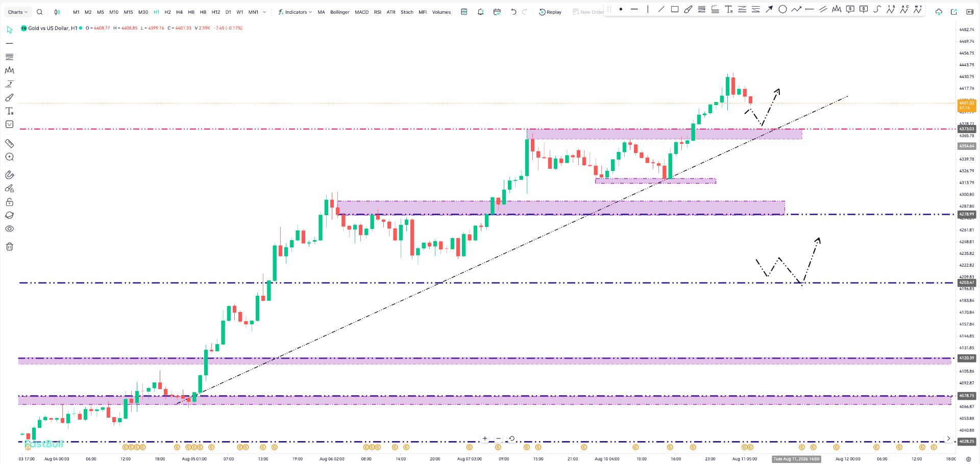Open the Fibonacci lines tool group
This screenshot has height=464, width=980.
pos(9,57)
